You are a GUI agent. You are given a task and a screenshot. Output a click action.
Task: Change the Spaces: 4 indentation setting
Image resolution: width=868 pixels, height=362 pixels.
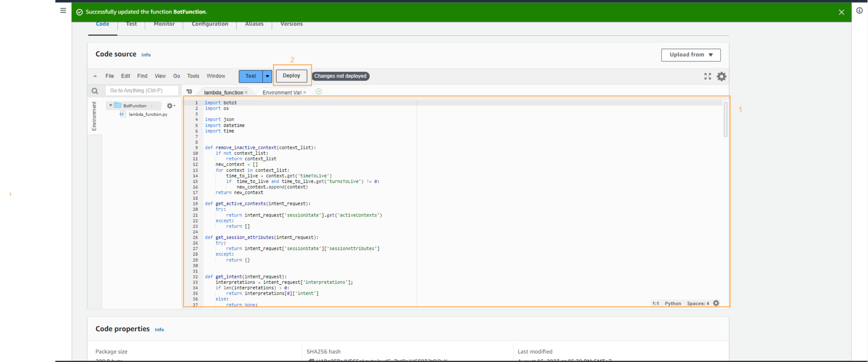coord(698,304)
